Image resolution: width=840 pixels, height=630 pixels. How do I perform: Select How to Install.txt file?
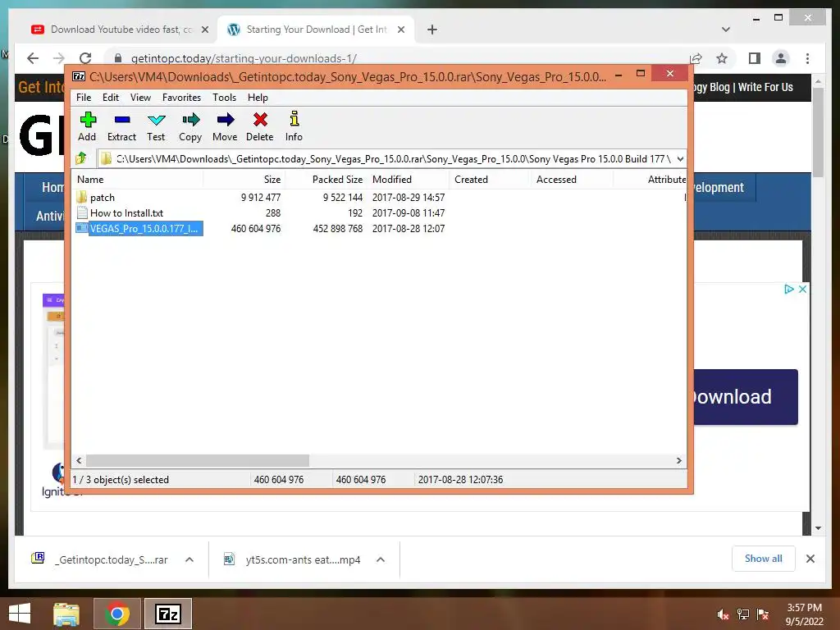point(126,212)
